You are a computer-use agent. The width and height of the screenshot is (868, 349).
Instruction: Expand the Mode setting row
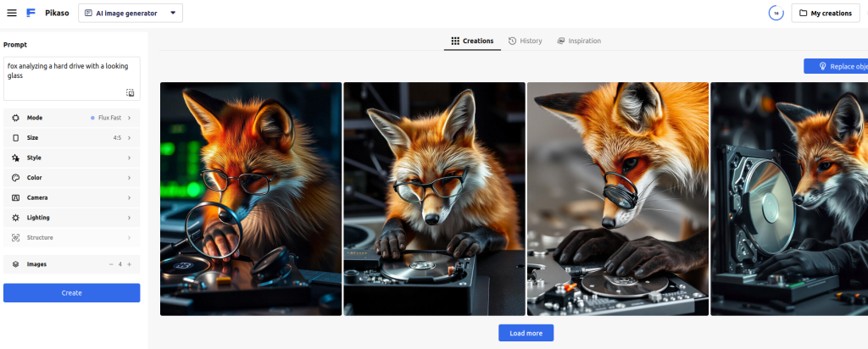click(x=71, y=118)
